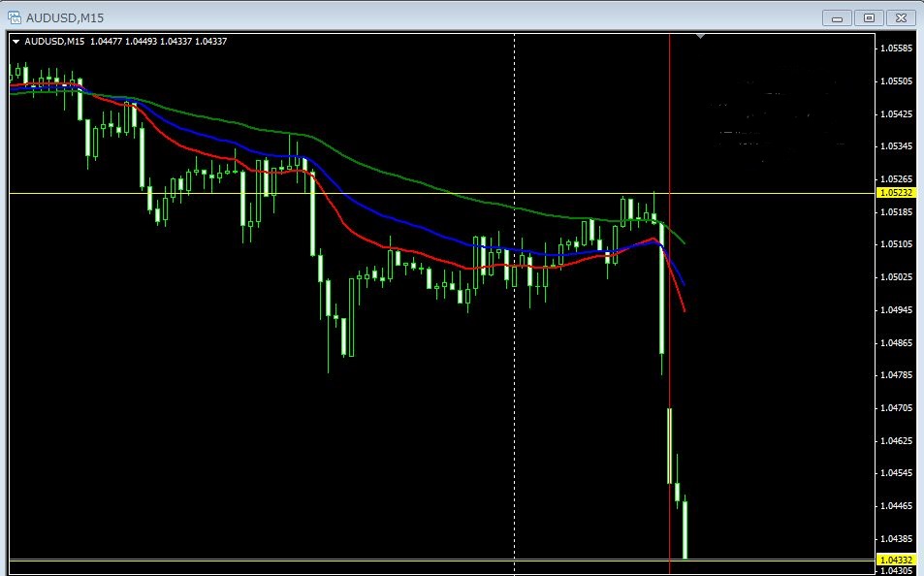Click the 1.04945 price scale label
Image resolution: width=924 pixels, height=576 pixels.
pos(896,309)
